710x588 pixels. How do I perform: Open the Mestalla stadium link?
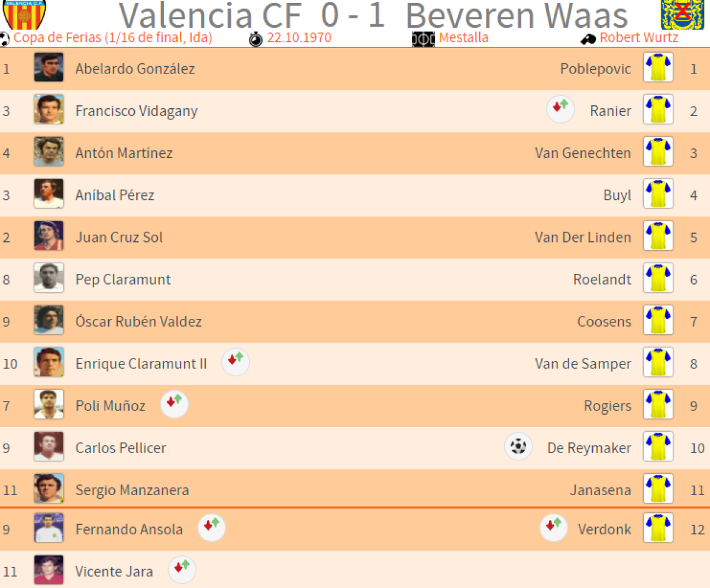pos(463,38)
